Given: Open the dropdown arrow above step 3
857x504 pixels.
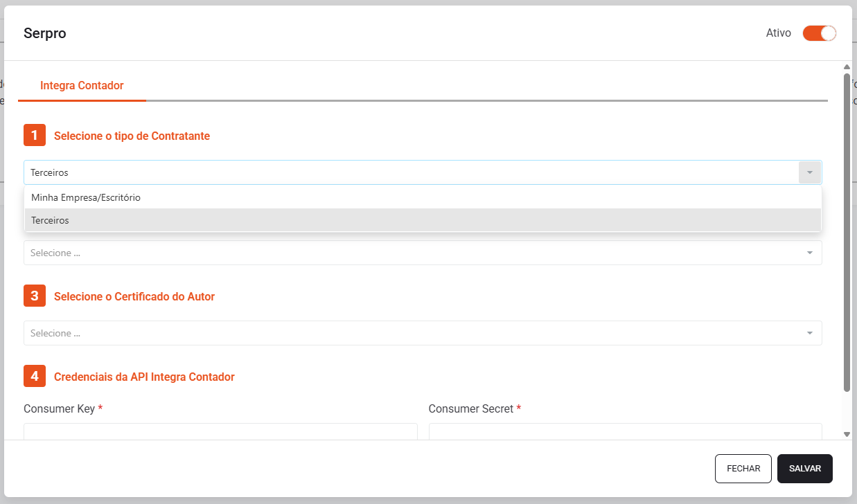Looking at the screenshot, I should pyautogui.click(x=809, y=253).
